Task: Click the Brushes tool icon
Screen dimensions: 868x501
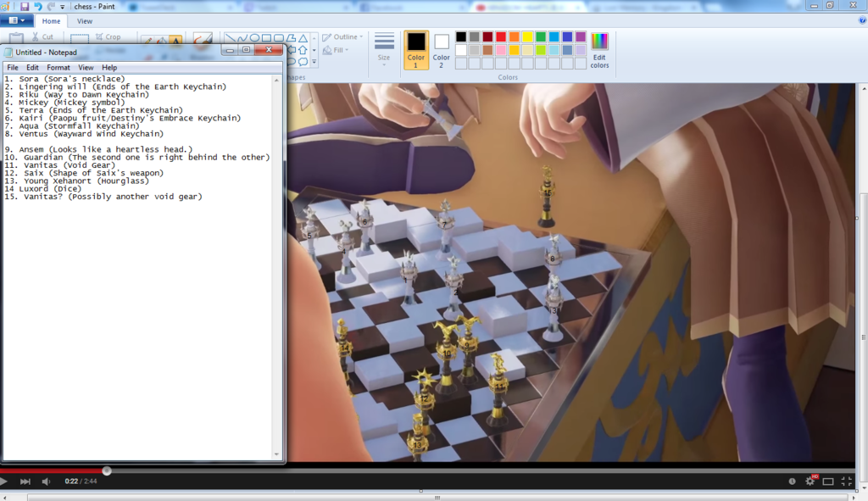Action: coord(203,40)
